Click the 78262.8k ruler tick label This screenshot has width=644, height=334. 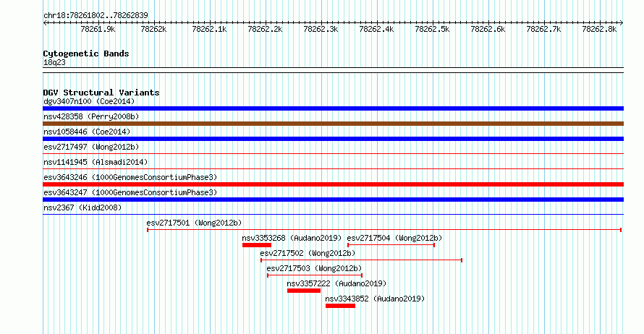599,29
